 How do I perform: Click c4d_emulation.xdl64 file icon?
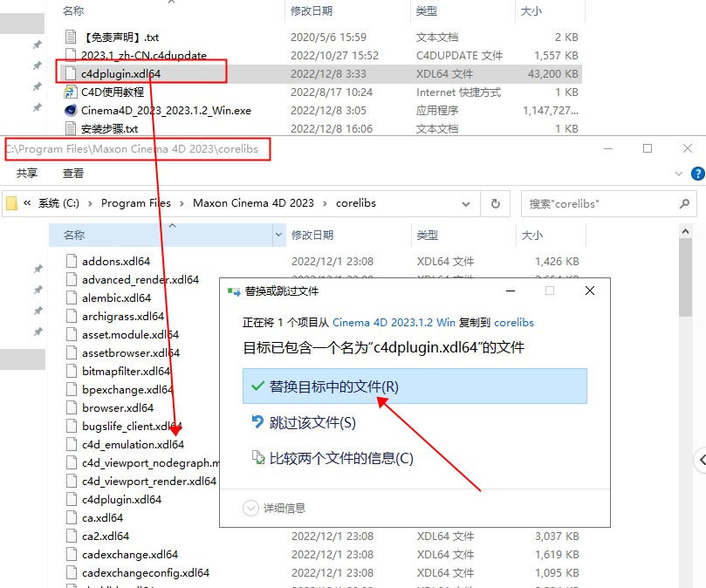(72, 444)
